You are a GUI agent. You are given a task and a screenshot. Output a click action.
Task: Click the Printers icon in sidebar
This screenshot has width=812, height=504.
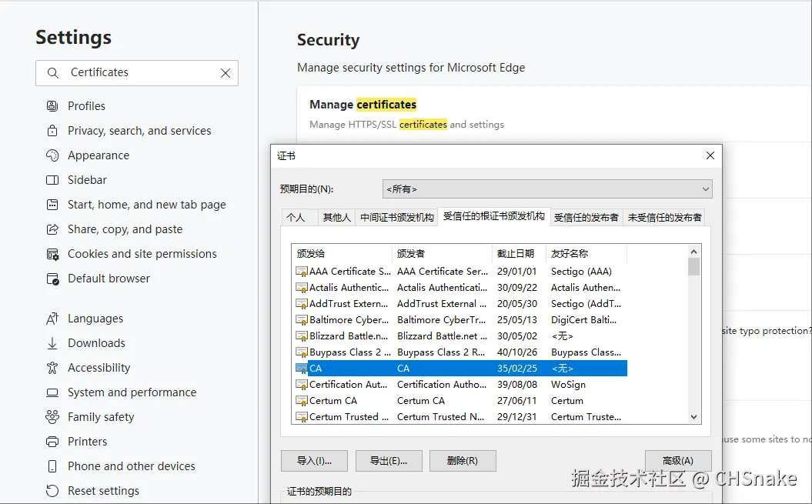(x=52, y=442)
